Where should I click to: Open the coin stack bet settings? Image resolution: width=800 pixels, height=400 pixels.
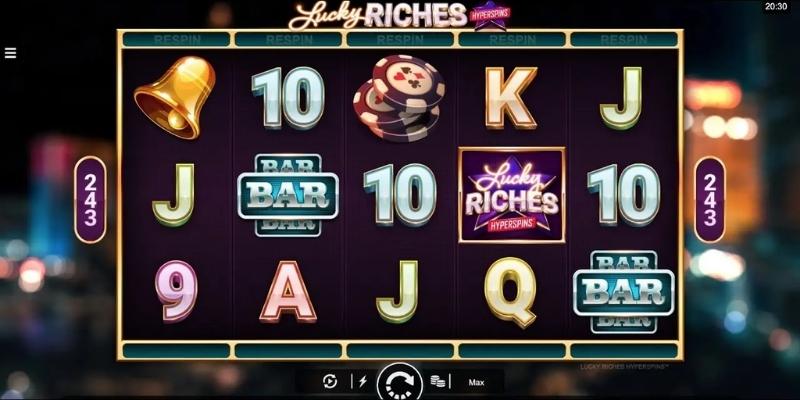pos(437,381)
